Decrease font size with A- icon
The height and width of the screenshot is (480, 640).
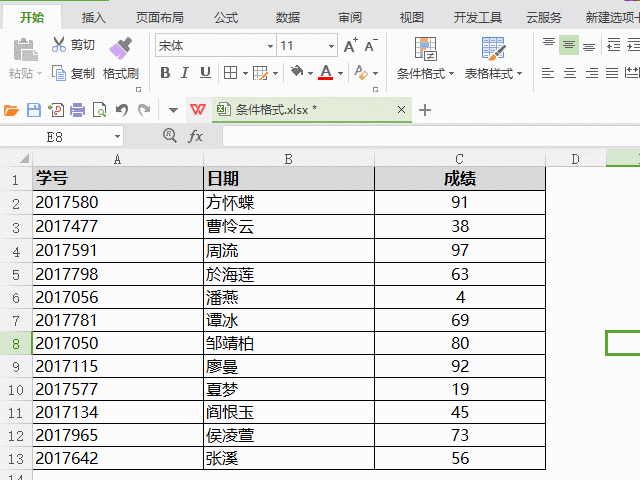(371, 45)
